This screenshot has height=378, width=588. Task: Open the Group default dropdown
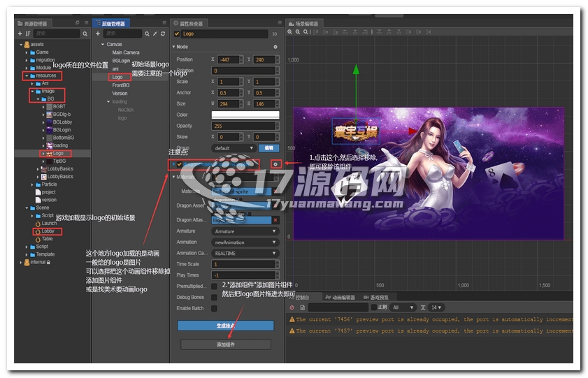[234, 148]
